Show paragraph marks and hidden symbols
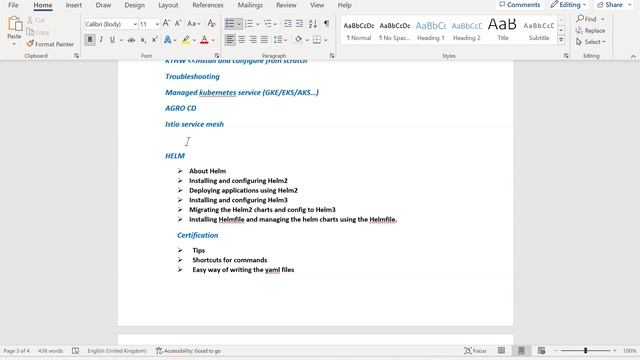Screen dimensions: 640x360 (x=327, y=24)
